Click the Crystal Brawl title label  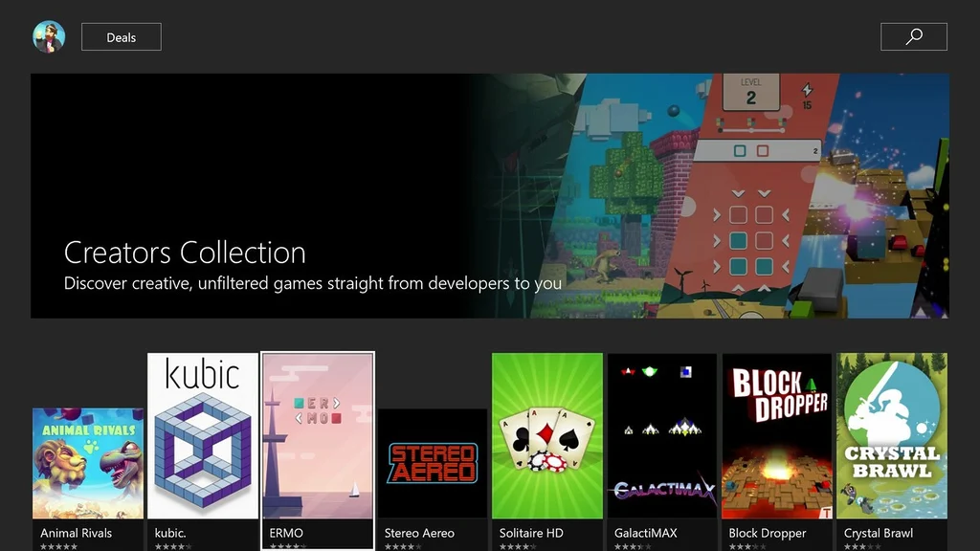pyautogui.click(x=879, y=533)
